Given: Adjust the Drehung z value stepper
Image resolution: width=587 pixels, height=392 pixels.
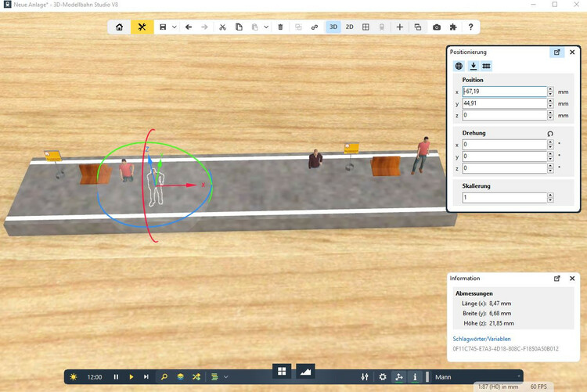Looking at the screenshot, I should tap(550, 168).
